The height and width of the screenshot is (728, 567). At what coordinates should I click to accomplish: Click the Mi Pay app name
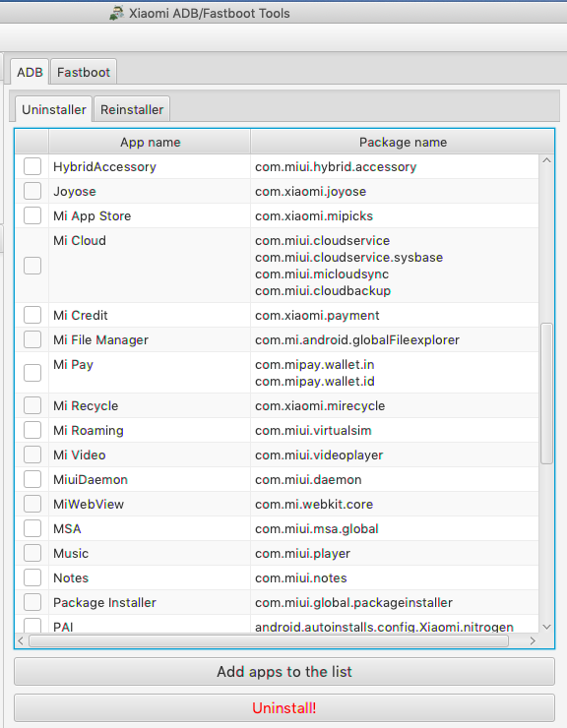pos(73,364)
